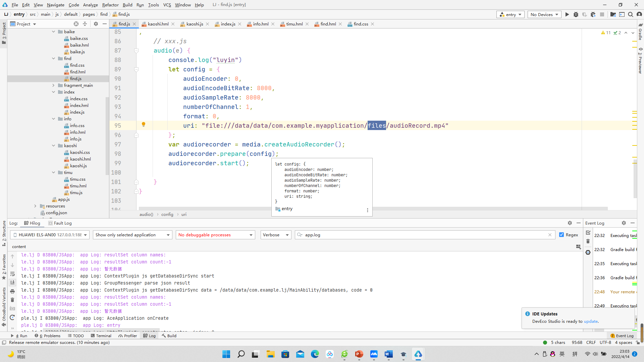Open the 6: Problems tool window
This screenshot has width=644, height=362.
pyautogui.click(x=48, y=336)
